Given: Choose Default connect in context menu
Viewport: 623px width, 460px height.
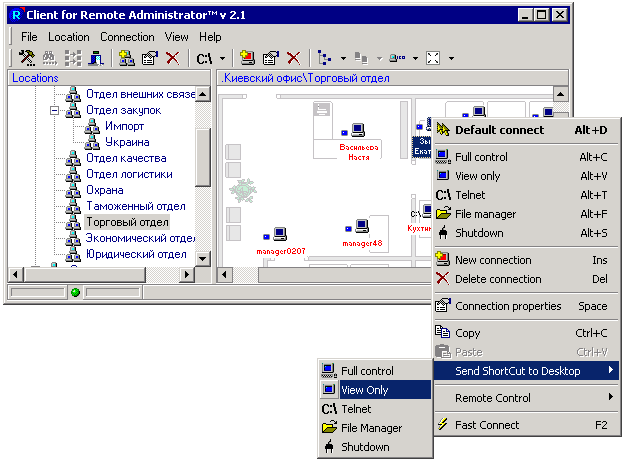Looking at the screenshot, I should point(526,130).
